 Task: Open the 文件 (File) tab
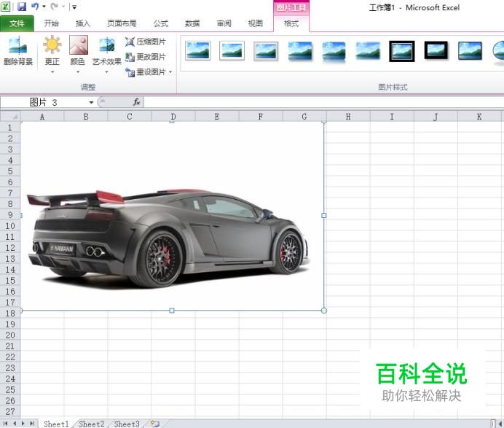(x=17, y=23)
